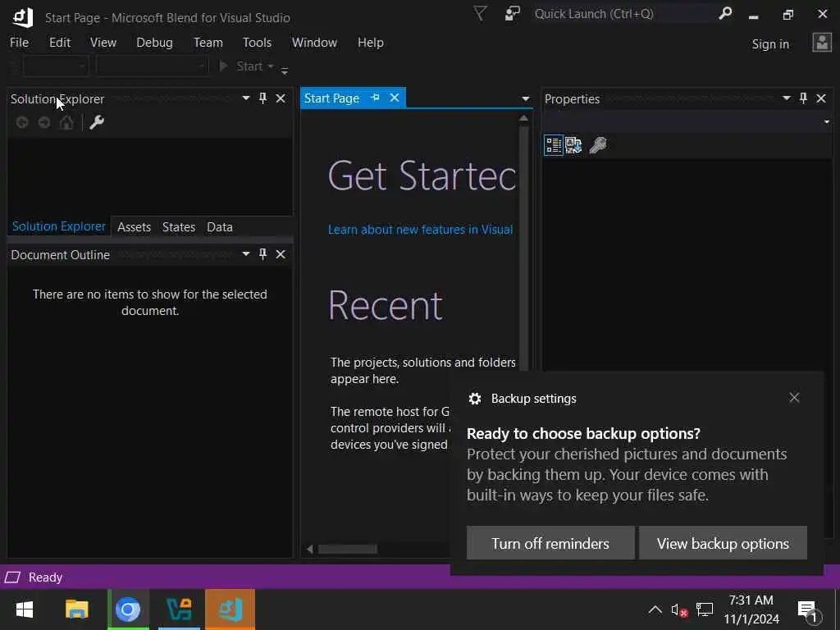Open the Debug menu
The width and height of the screenshot is (840, 630).
154,43
